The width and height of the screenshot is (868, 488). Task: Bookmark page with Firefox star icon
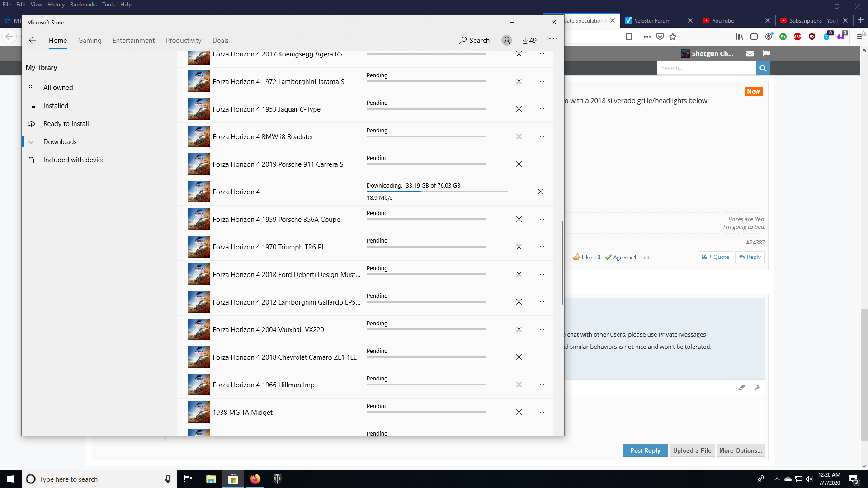pyautogui.click(x=673, y=37)
